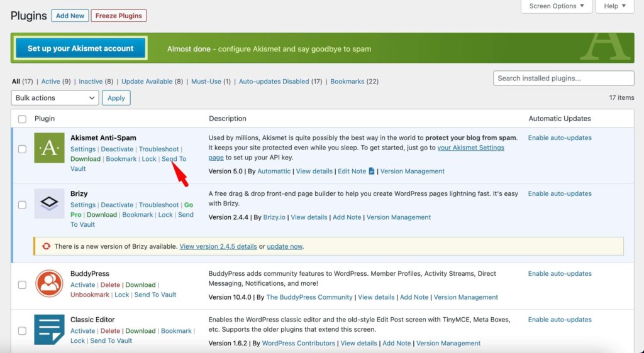Unbookmark the BuddyPress plugin

tap(90, 295)
